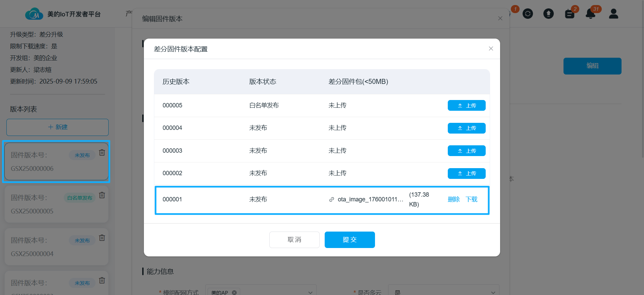Close the 差分固件版本配置 dialog
This screenshot has width=644, height=295.
click(x=491, y=49)
